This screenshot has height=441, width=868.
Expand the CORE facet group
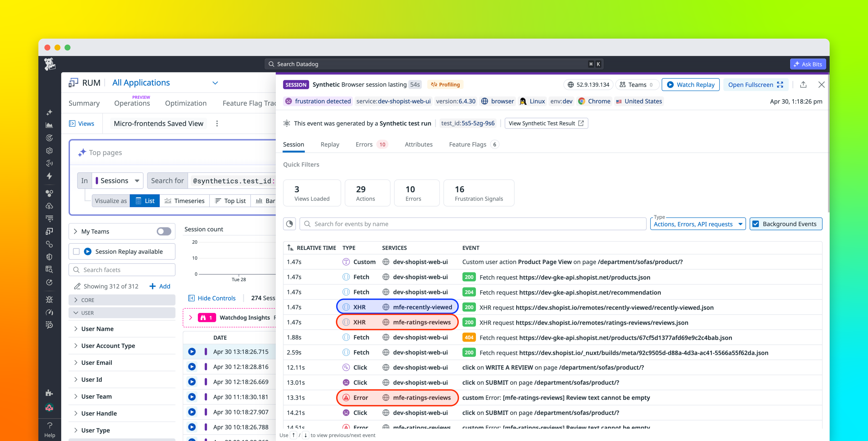122,300
